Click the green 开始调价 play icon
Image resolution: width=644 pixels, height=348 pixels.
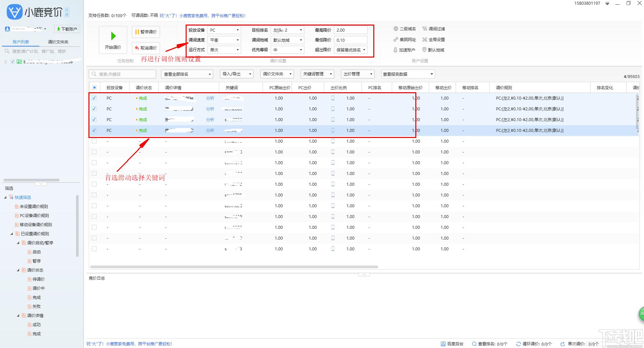(113, 36)
